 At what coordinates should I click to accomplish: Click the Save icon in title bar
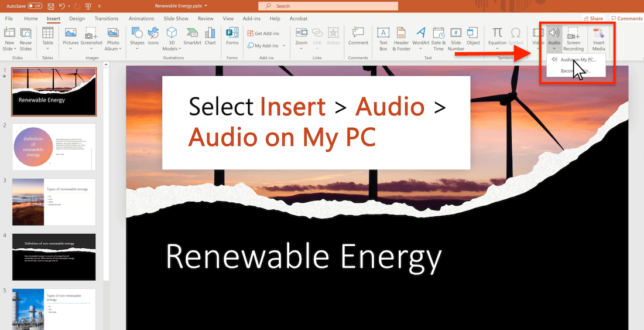52,6
